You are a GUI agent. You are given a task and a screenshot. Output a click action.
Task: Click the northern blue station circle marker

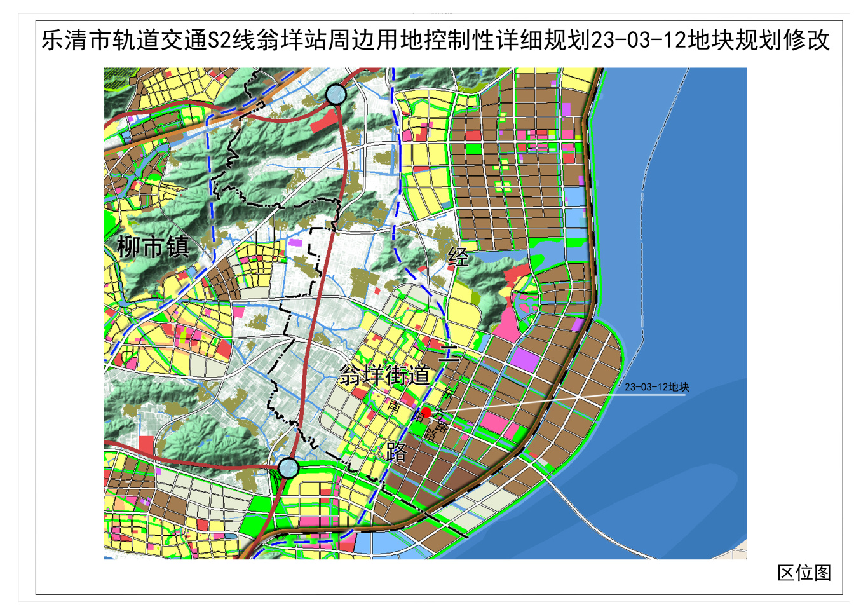coord(336,95)
